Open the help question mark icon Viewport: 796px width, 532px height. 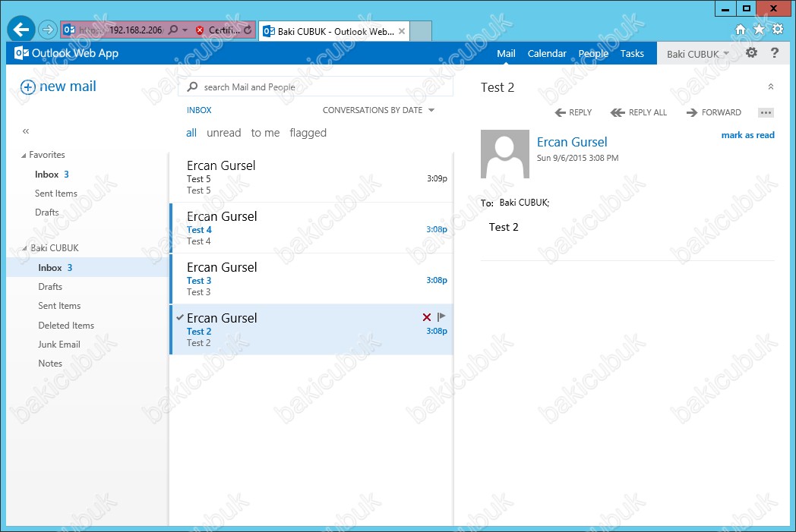(x=774, y=52)
